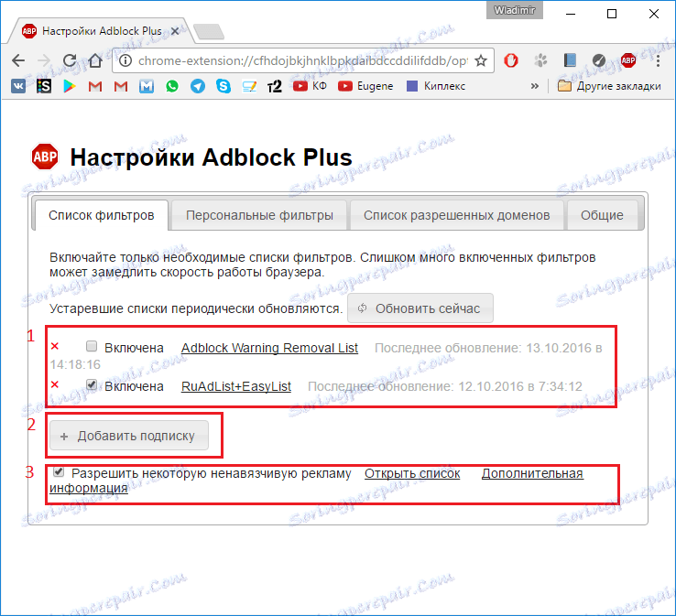The width and height of the screenshot is (676, 616).
Task: Click Обновить сейчас button
Action: pos(420,308)
